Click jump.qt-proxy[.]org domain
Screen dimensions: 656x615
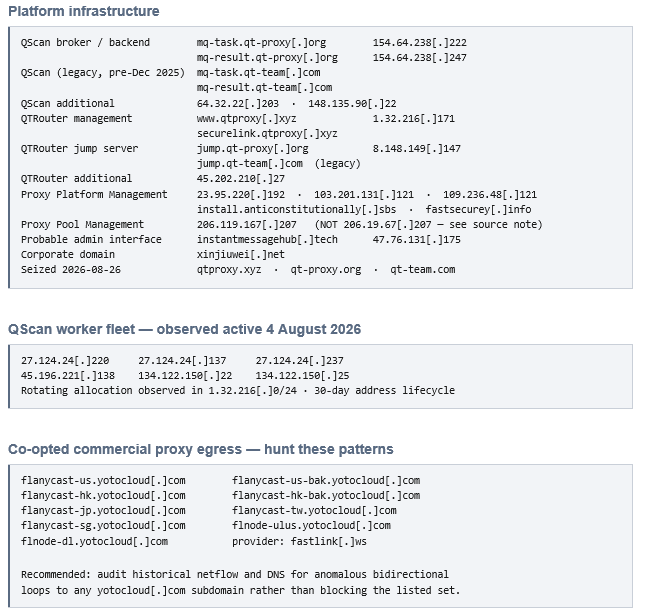coord(253,149)
